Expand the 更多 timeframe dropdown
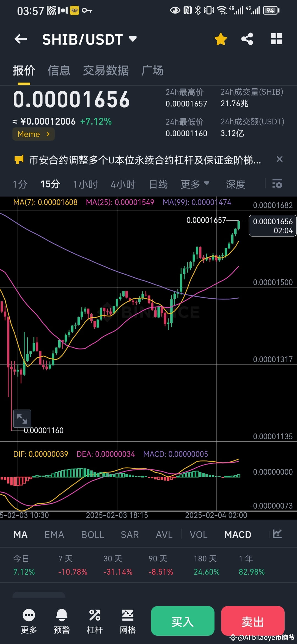The width and height of the screenshot is (297, 644). coord(195,184)
